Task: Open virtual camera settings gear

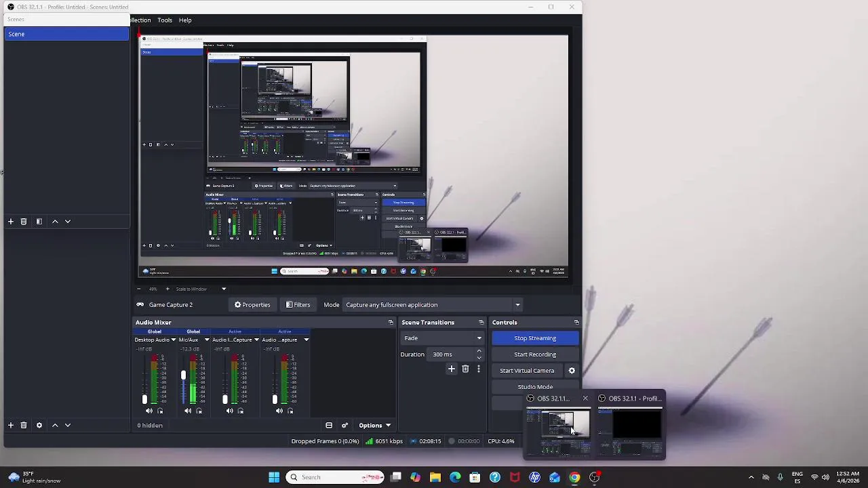Action: point(572,371)
